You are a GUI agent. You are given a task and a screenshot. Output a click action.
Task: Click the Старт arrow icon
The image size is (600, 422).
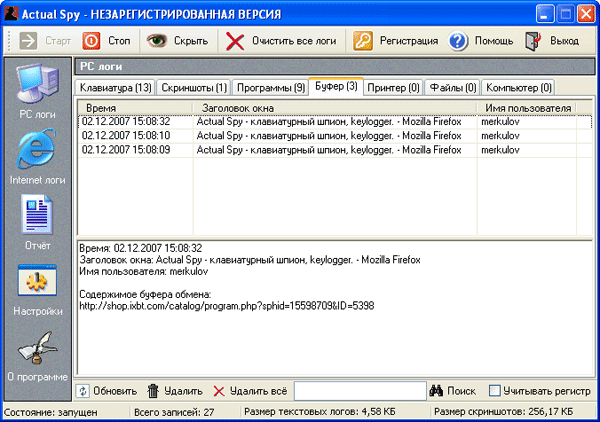click(28, 41)
